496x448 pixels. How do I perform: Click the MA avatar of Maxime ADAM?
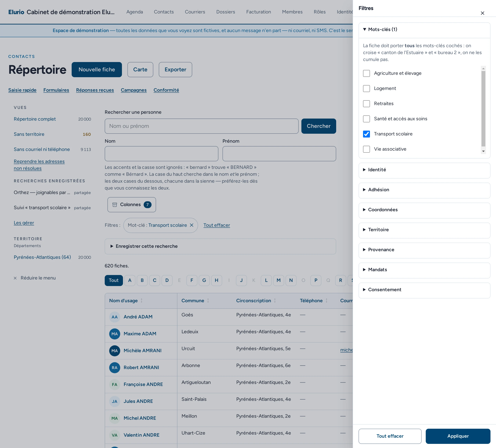tap(115, 334)
